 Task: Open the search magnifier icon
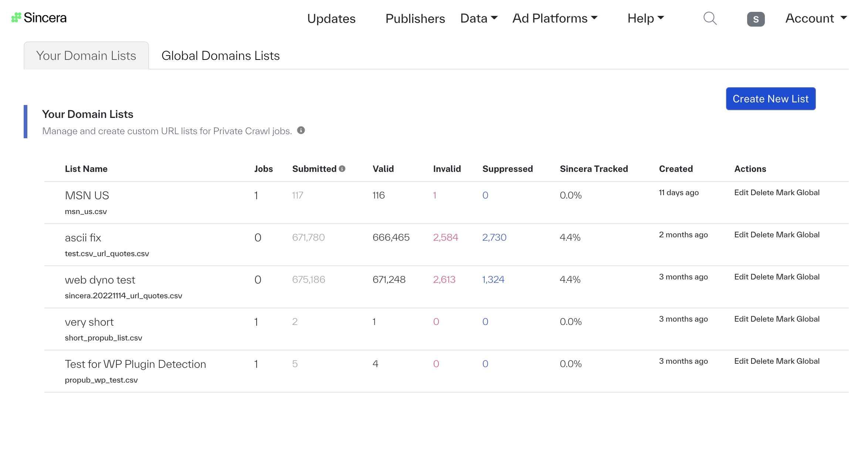[710, 18]
